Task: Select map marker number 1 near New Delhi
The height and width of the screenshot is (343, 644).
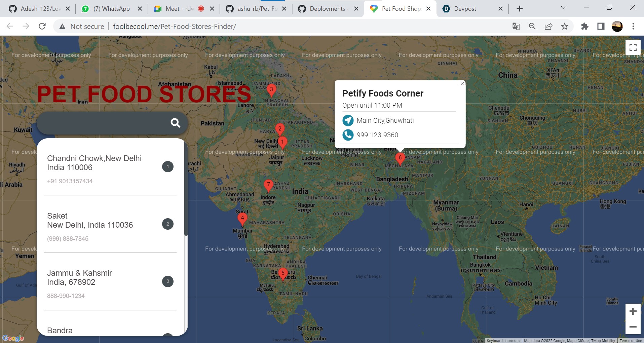Action: [283, 143]
